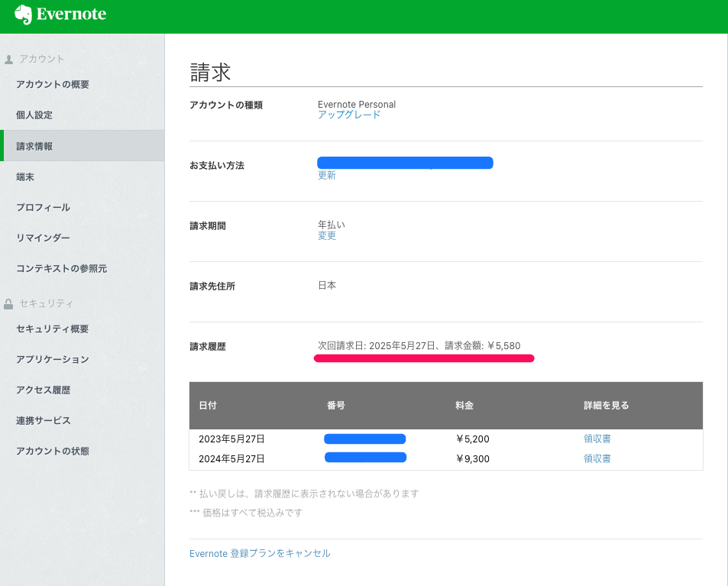Open プロフィール in the sidebar
Screen dimensions: 728x586
pyautogui.click(x=44, y=208)
